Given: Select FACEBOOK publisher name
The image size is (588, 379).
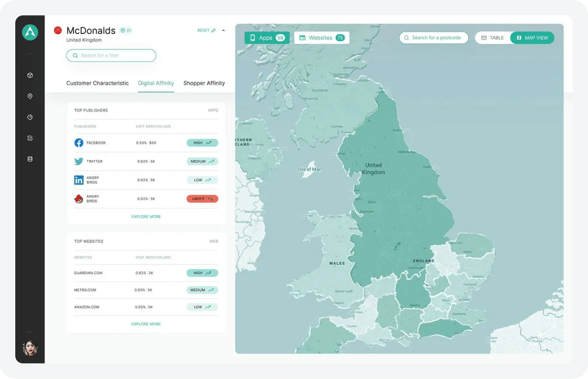Looking at the screenshot, I should tap(96, 143).
